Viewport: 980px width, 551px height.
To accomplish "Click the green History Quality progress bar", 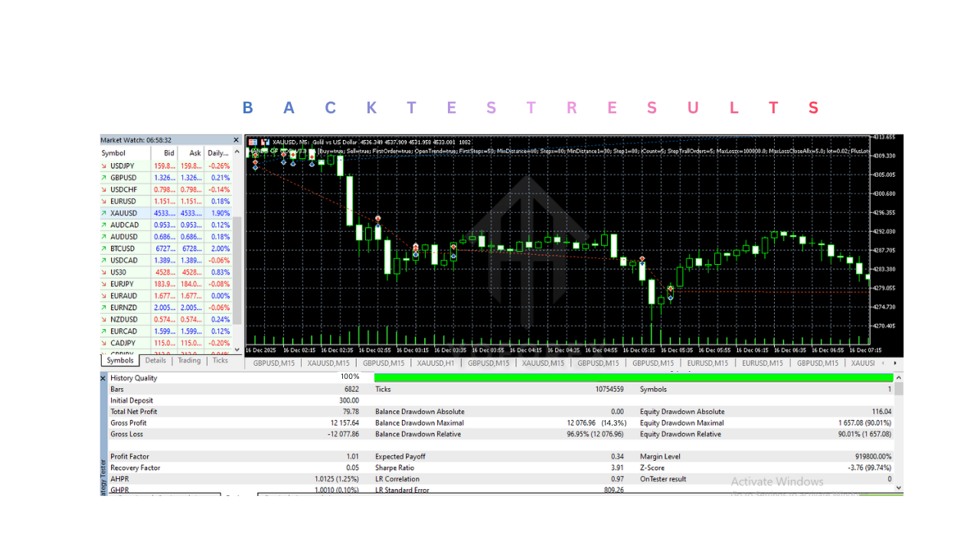I will [633, 377].
